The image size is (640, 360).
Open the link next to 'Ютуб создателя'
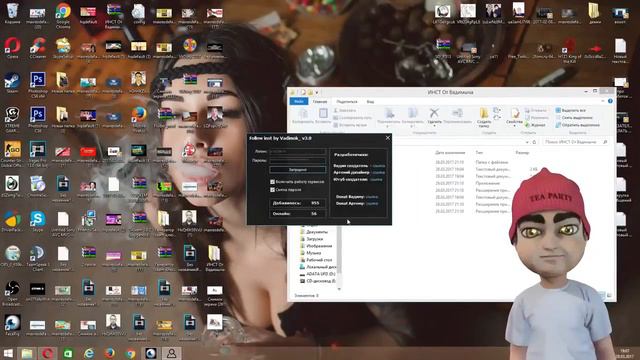point(376,179)
